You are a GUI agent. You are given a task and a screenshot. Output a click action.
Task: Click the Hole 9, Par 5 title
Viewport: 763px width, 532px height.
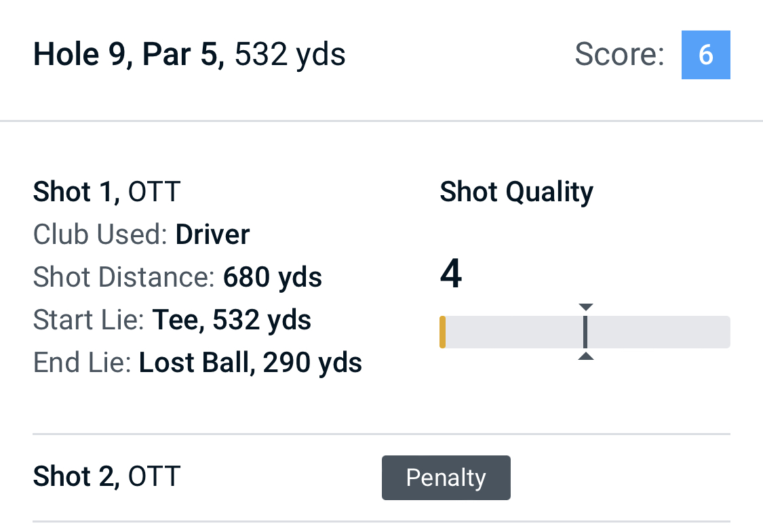129,55
